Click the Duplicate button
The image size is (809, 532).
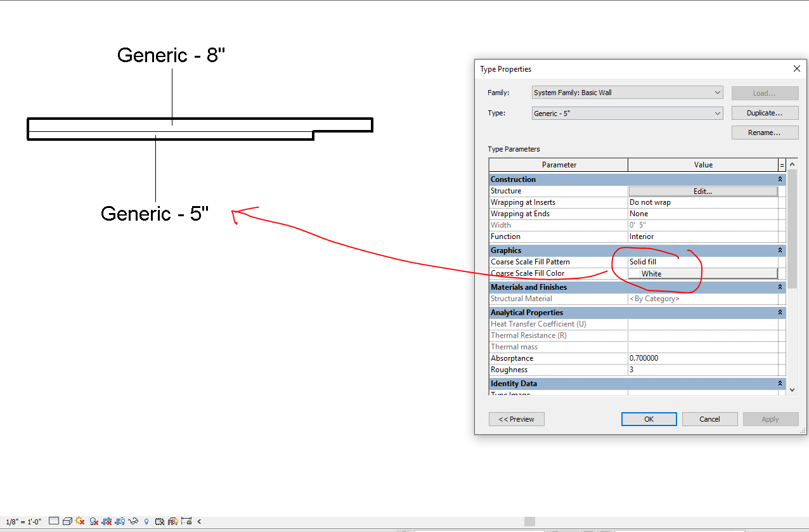click(x=765, y=112)
